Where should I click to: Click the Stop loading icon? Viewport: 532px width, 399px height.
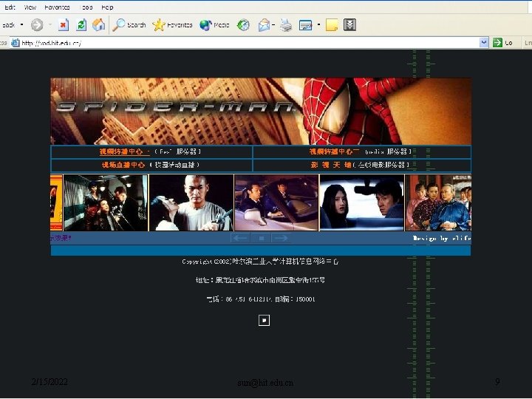point(64,25)
